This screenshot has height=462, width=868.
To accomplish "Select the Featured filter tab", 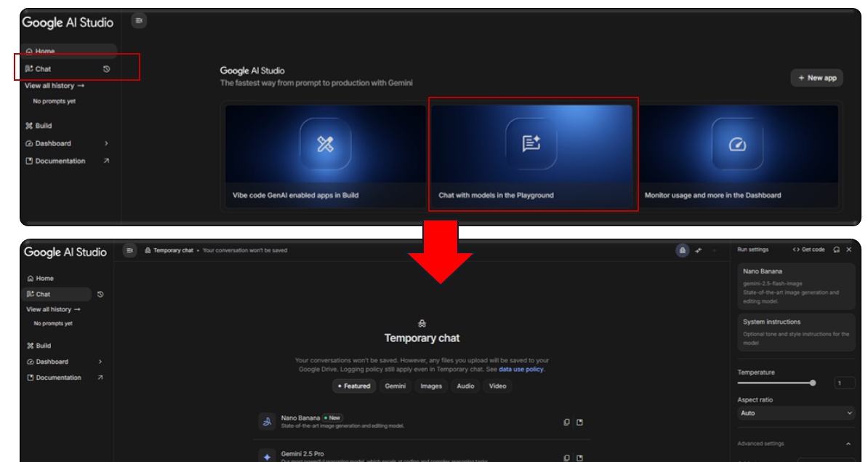I will pos(354,386).
